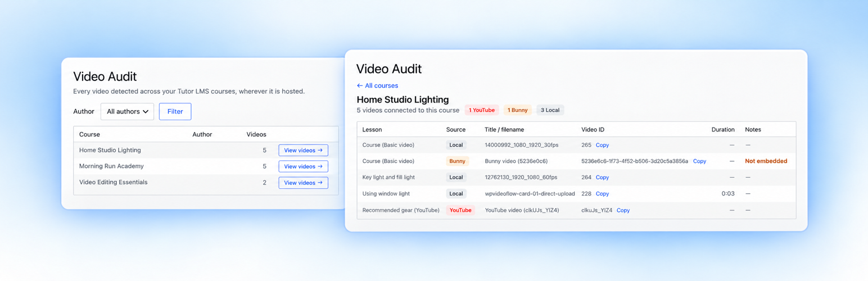Click the 1 Bunny count badge

click(x=517, y=110)
